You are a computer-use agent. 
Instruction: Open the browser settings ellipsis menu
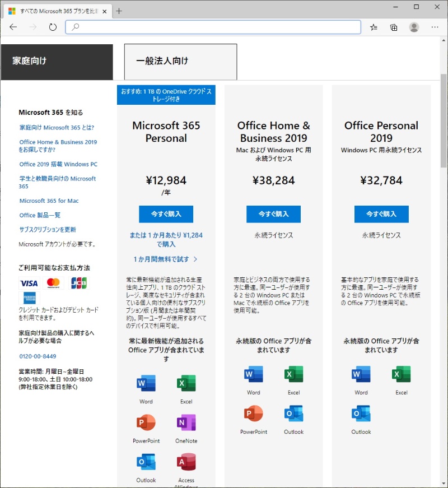(435, 27)
